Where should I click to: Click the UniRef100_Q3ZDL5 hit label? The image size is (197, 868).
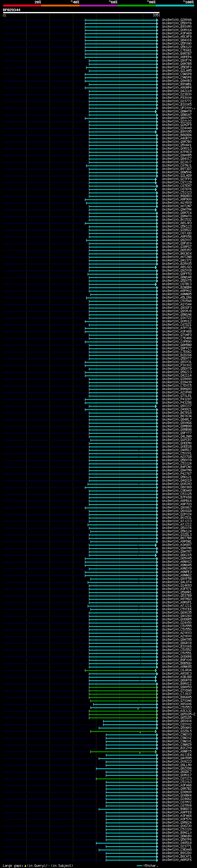click(177, 732)
